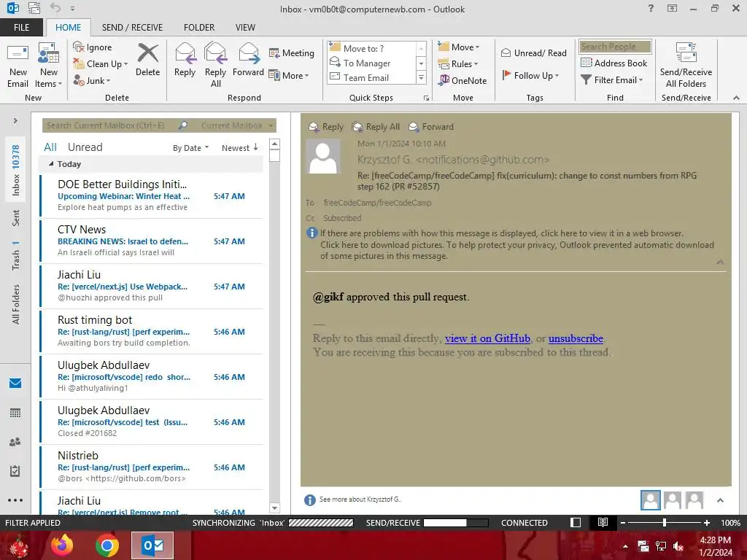Filter the list to Unread messages
The height and width of the screenshot is (560, 747).
pyautogui.click(x=85, y=147)
